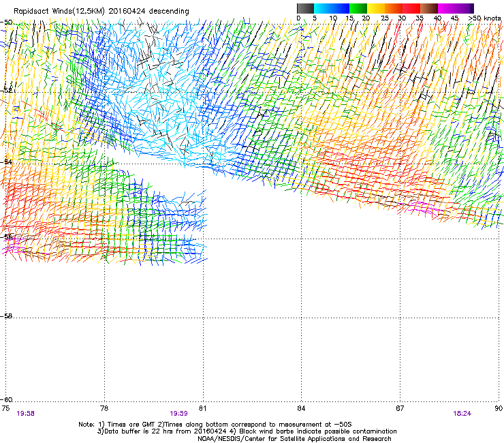Click the yellow 20-25 knots legend swatch

(x=376, y=8)
